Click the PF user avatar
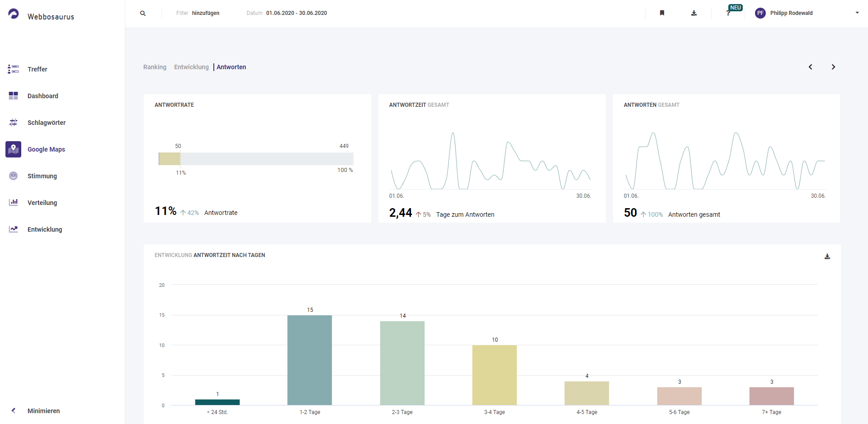Viewport: 868px width, 424px height. coord(760,13)
